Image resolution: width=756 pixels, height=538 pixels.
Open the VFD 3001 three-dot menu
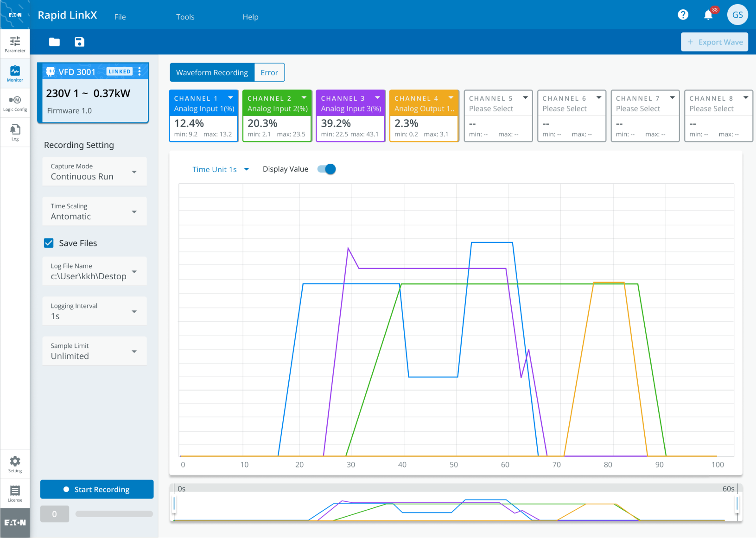(140, 71)
